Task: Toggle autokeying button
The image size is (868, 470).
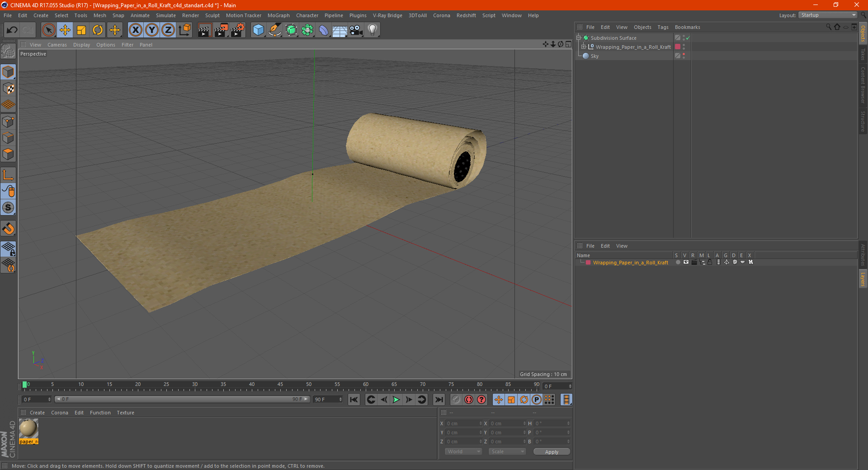Action: pos(469,399)
